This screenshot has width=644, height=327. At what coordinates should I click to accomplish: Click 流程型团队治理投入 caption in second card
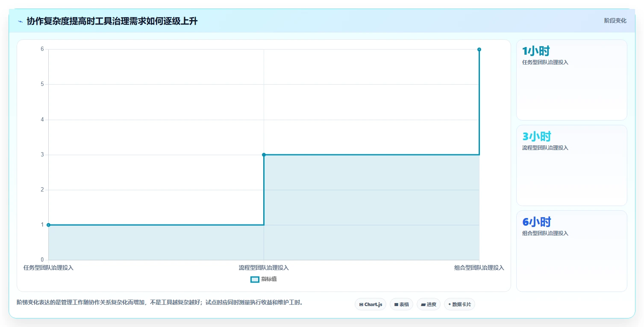point(545,148)
